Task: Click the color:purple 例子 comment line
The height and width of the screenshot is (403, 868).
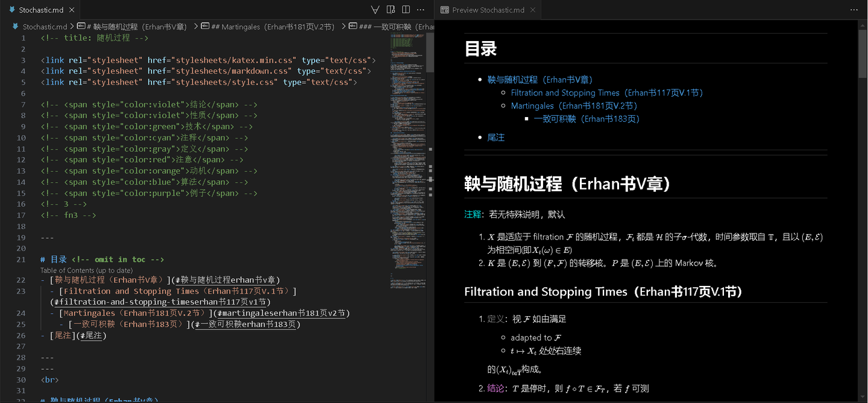Action: pos(149,193)
